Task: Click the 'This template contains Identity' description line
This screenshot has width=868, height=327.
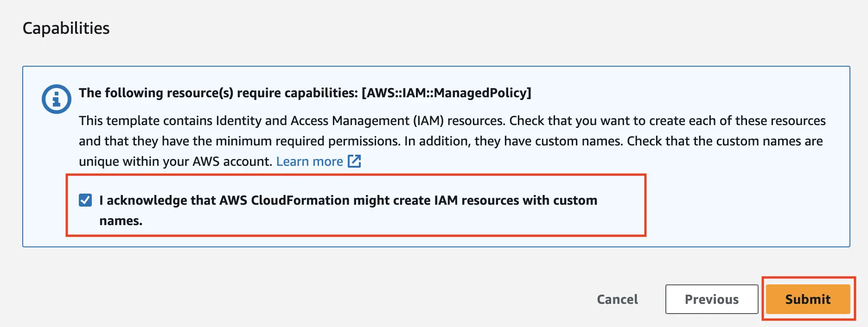Action: point(452,120)
